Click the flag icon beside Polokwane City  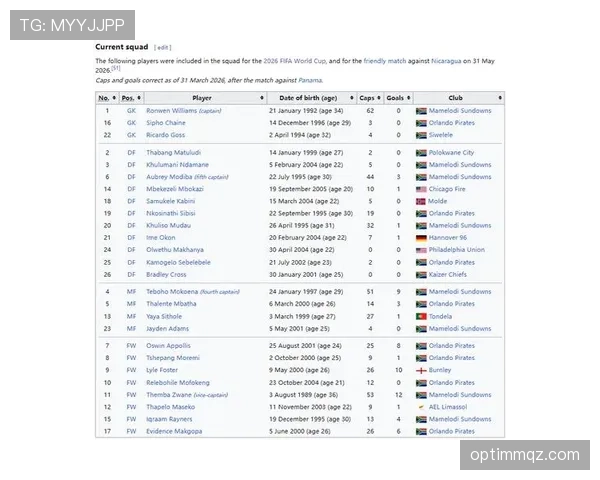(x=421, y=153)
